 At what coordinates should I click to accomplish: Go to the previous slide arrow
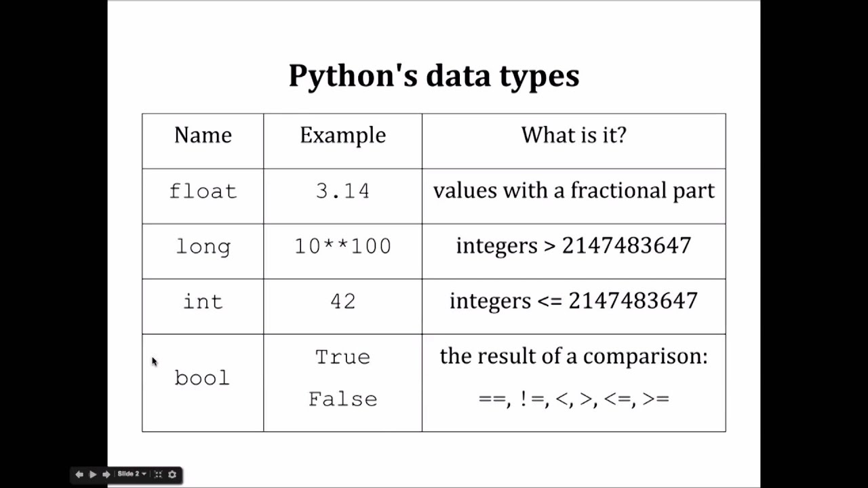coord(79,474)
